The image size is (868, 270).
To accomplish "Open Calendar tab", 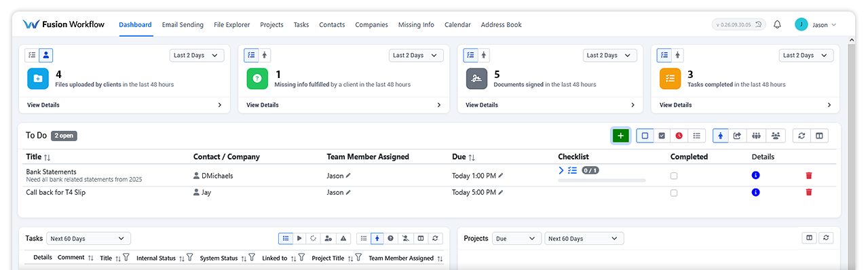I will click(x=457, y=24).
